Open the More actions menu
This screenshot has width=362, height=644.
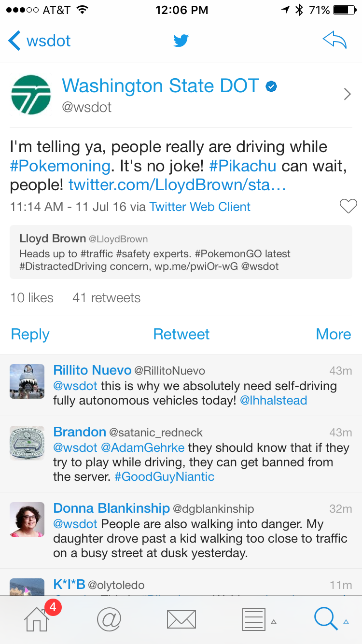[x=333, y=334]
